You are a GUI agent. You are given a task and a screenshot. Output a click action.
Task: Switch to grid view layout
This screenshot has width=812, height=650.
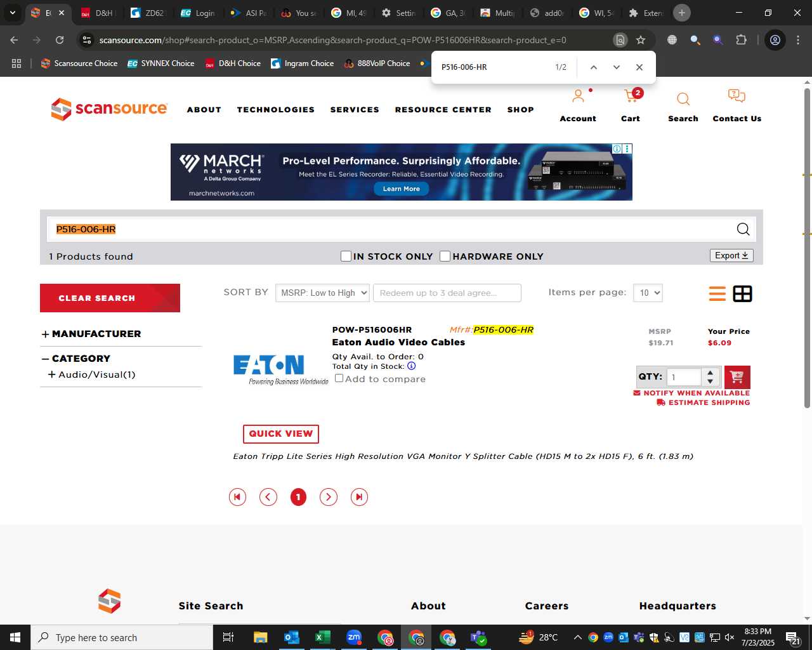click(742, 294)
